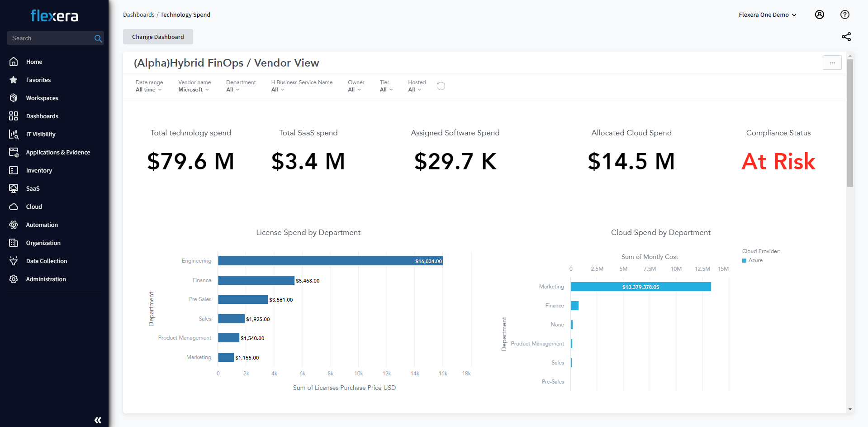Viewport: 868px width, 427px height.
Task: Open the user account profile icon
Action: (819, 14)
